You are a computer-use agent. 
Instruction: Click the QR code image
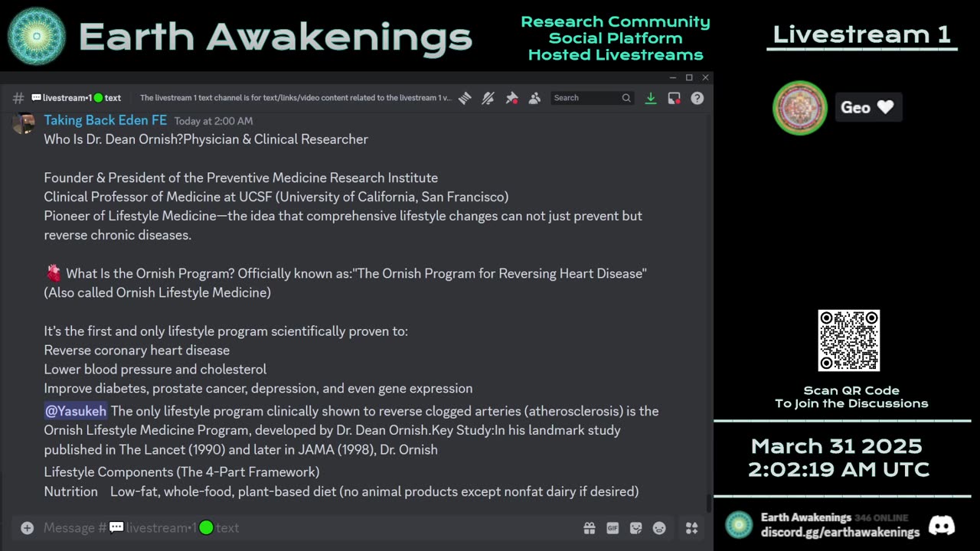[849, 341]
